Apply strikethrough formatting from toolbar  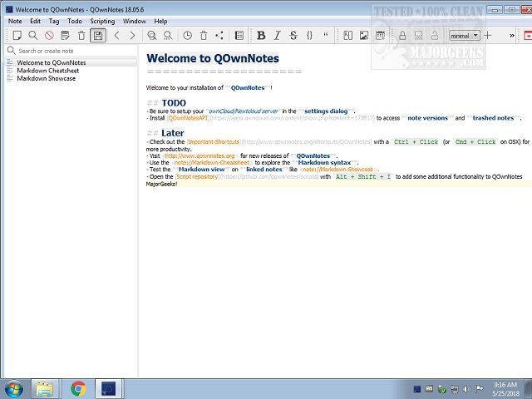tap(293, 36)
